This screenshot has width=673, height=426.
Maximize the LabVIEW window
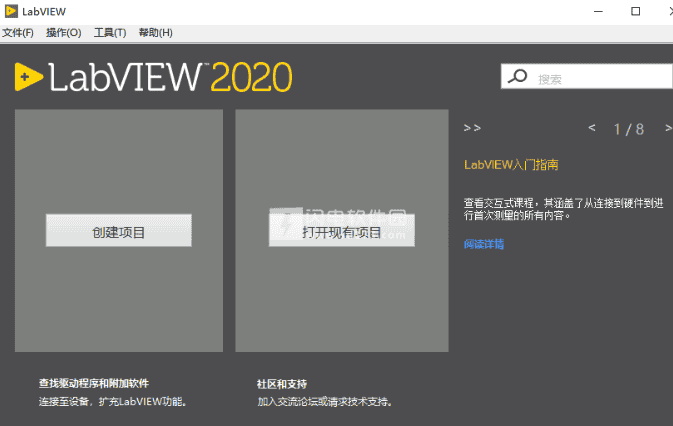[634, 11]
